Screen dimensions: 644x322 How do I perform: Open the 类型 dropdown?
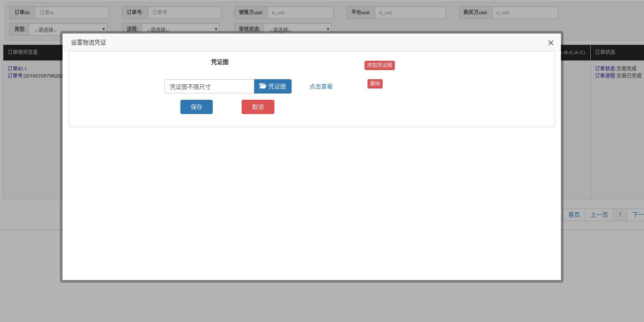tap(68, 29)
